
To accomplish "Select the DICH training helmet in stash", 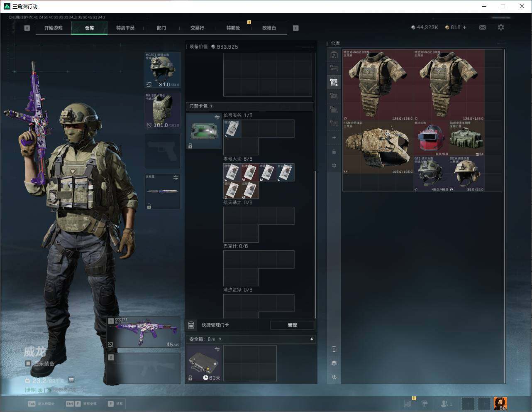I will [467, 174].
